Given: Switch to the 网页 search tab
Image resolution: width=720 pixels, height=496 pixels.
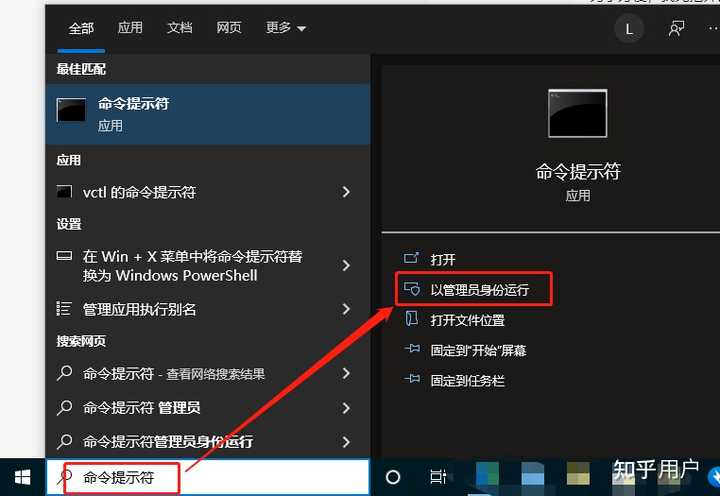Looking at the screenshot, I should point(229,28).
